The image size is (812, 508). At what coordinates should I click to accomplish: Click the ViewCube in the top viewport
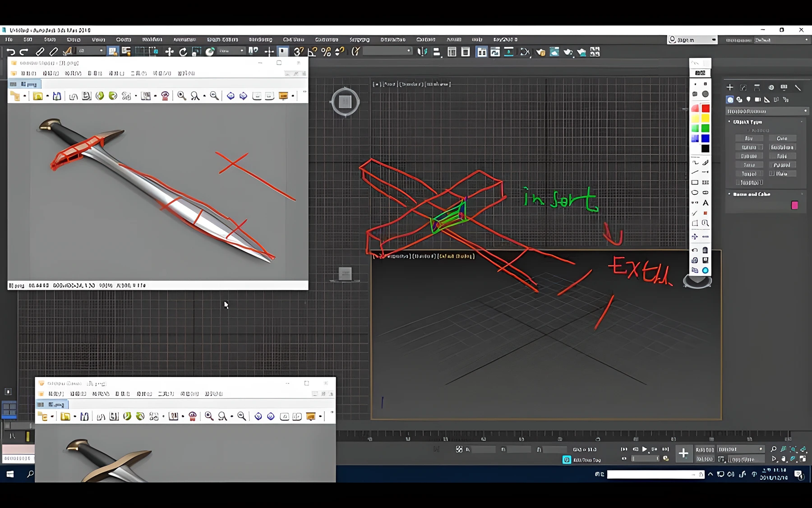point(345,102)
